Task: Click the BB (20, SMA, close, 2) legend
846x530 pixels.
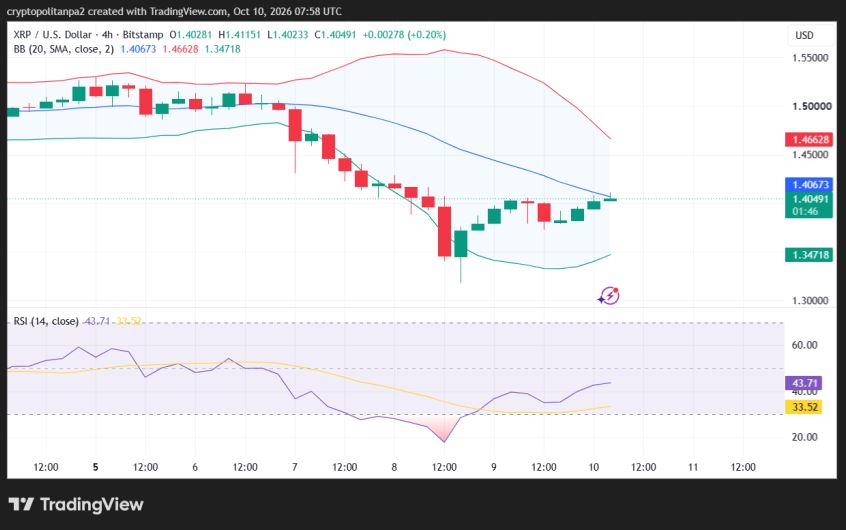Action: point(64,49)
